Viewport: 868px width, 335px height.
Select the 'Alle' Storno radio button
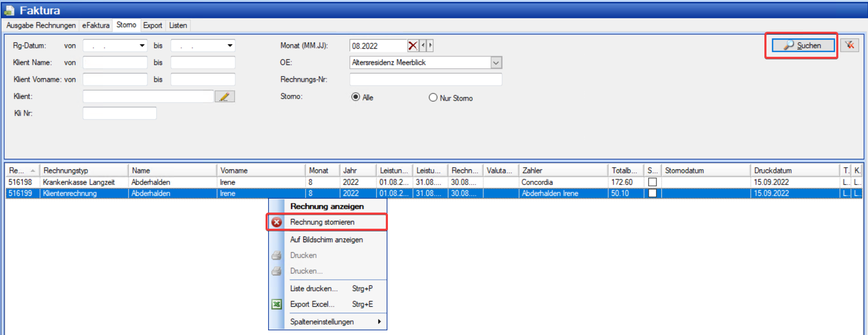pyautogui.click(x=356, y=97)
